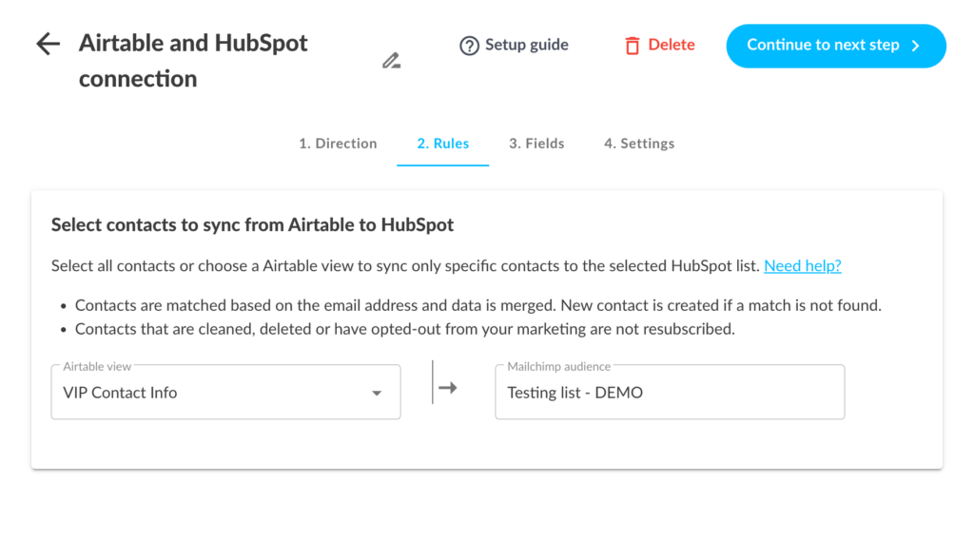This screenshot has height=560, width=974.
Task: Open the Need help? link
Action: pyautogui.click(x=802, y=266)
